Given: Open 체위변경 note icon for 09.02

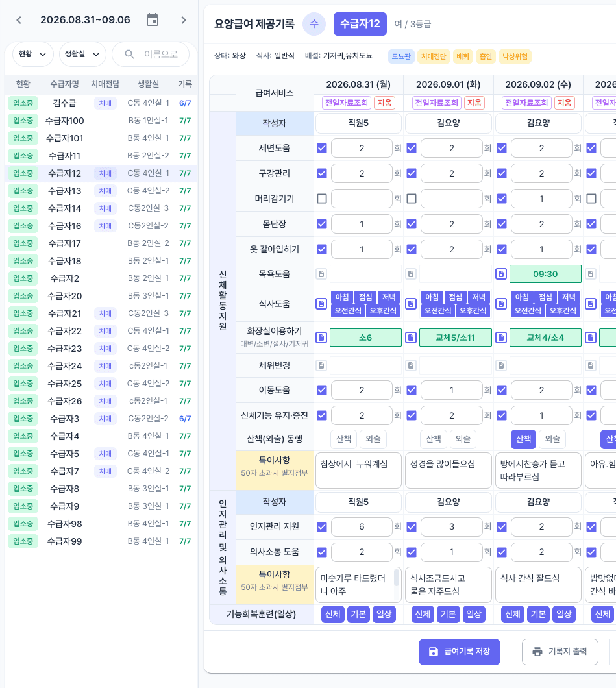Looking at the screenshot, I should coord(501,365).
